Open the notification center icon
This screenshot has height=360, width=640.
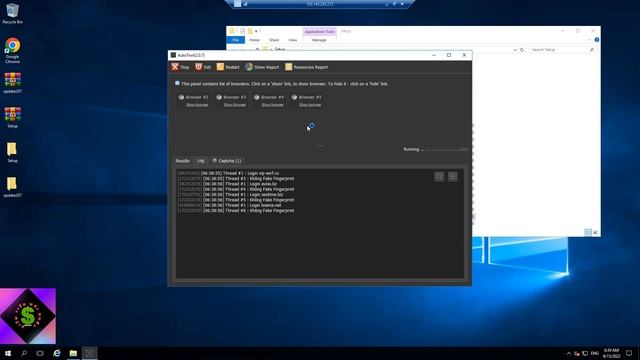pyautogui.click(x=629, y=353)
